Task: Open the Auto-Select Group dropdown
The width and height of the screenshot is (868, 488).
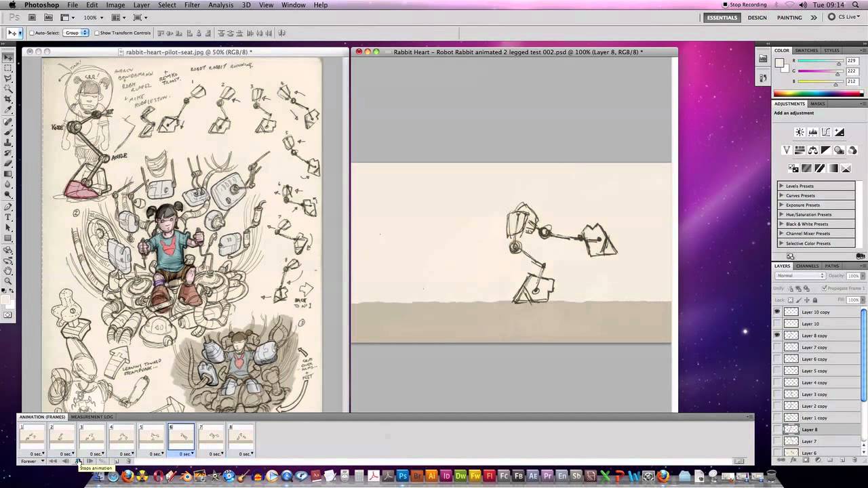Action: click(x=77, y=33)
